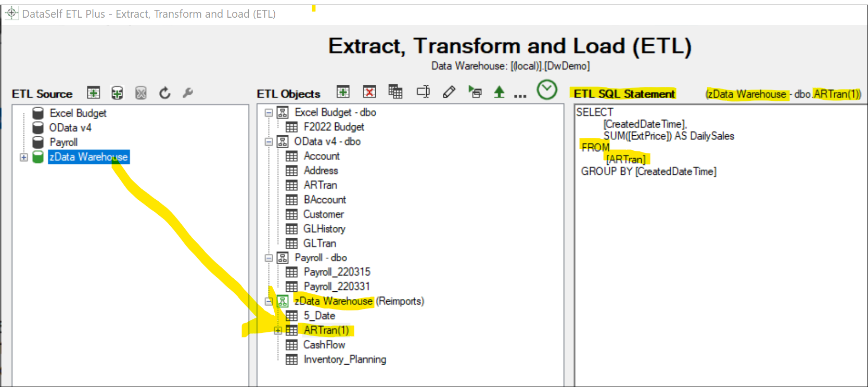The width and height of the screenshot is (868, 387).
Task: Select the Payroll_220331 table
Action: click(x=337, y=287)
